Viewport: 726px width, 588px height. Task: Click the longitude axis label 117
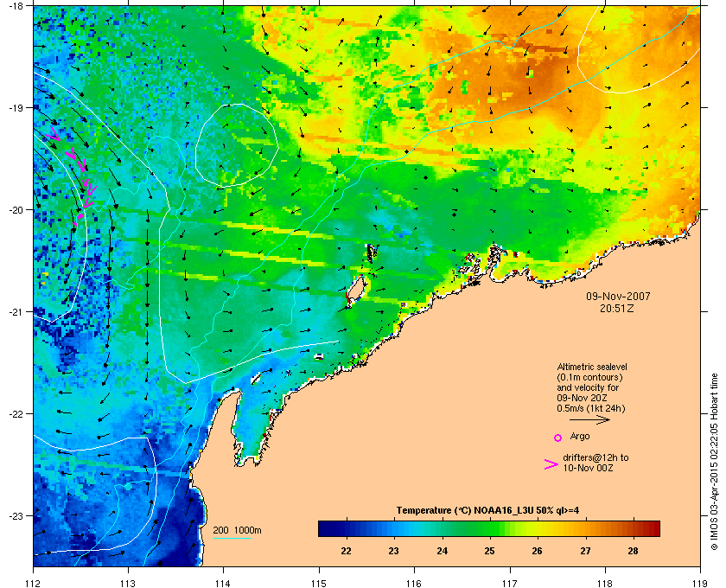[x=510, y=583]
